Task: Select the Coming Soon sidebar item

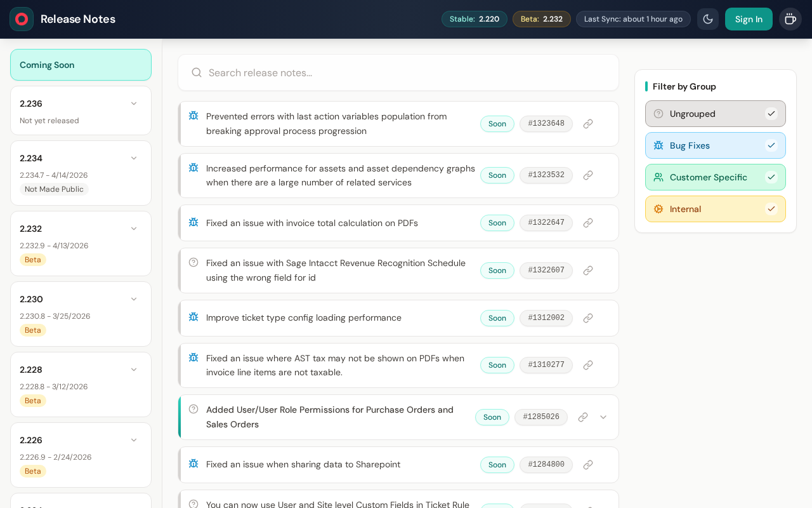Action: 81,65
